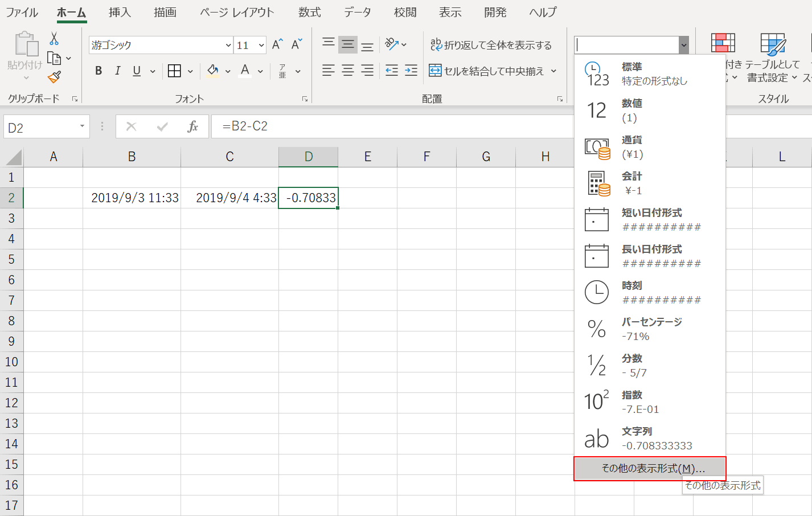The height and width of the screenshot is (516, 812).
Task: Click the top align icon
Action: point(329,44)
